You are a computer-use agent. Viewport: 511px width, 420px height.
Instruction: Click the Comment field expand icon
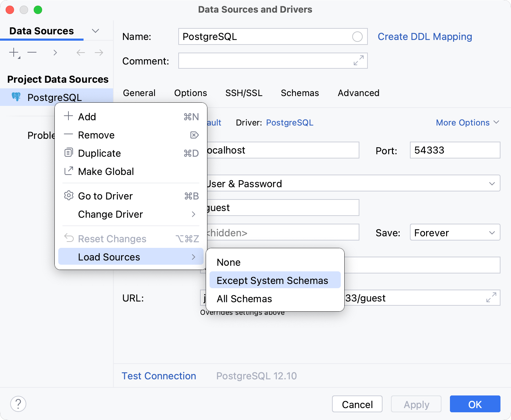click(358, 61)
